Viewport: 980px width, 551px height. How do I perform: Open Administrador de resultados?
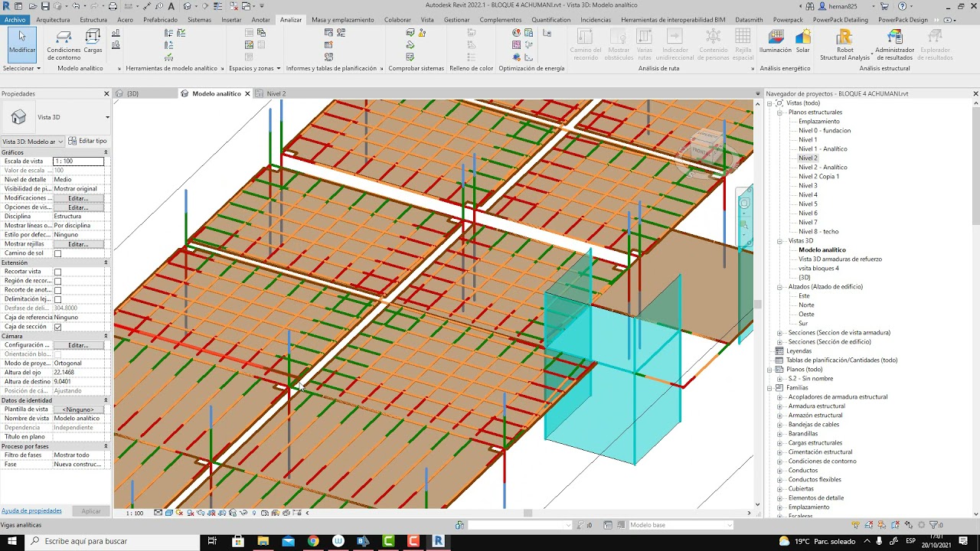point(894,45)
